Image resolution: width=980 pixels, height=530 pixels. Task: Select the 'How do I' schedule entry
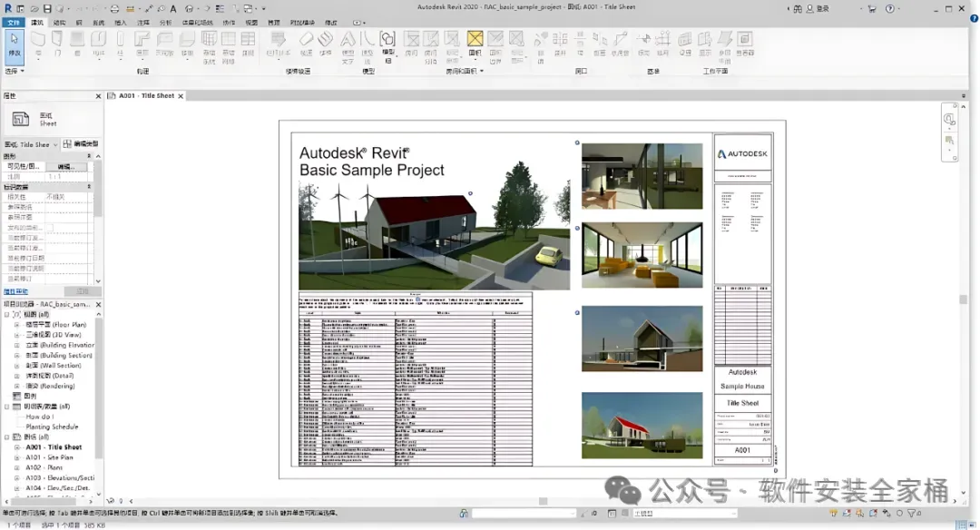pyautogui.click(x=39, y=417)
